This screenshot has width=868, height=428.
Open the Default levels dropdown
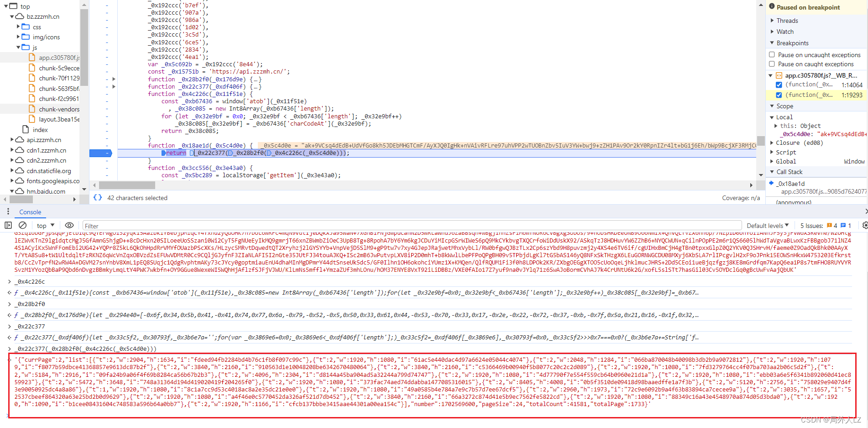pyautogui.click(x=768, y=226)
